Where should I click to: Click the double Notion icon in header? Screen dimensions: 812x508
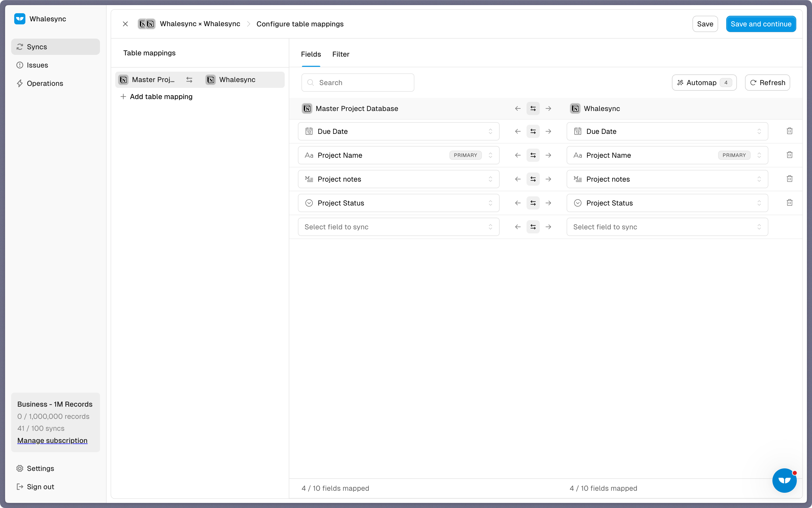[x=147, y=24]
